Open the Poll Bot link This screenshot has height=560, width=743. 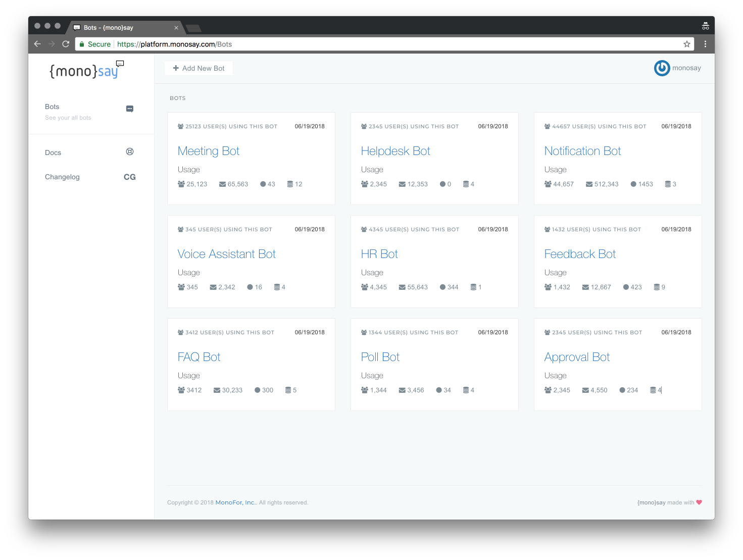[380, 357]
